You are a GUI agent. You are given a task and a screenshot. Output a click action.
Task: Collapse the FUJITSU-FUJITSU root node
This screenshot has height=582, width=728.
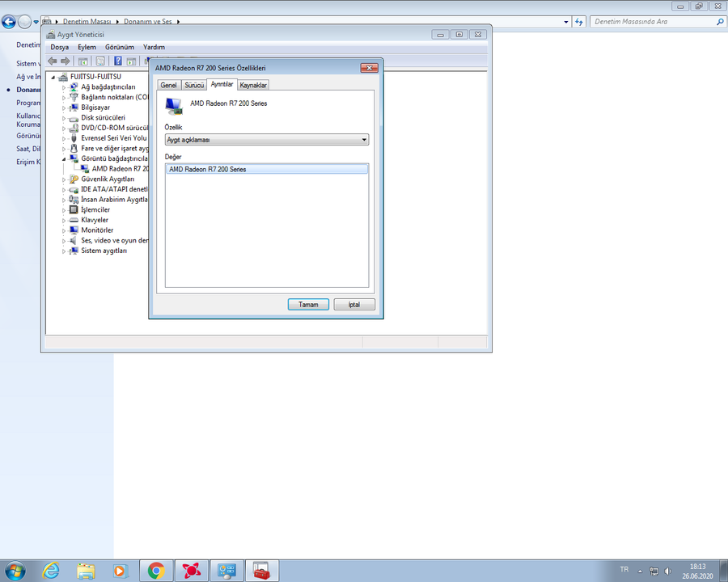coord(53,77)
